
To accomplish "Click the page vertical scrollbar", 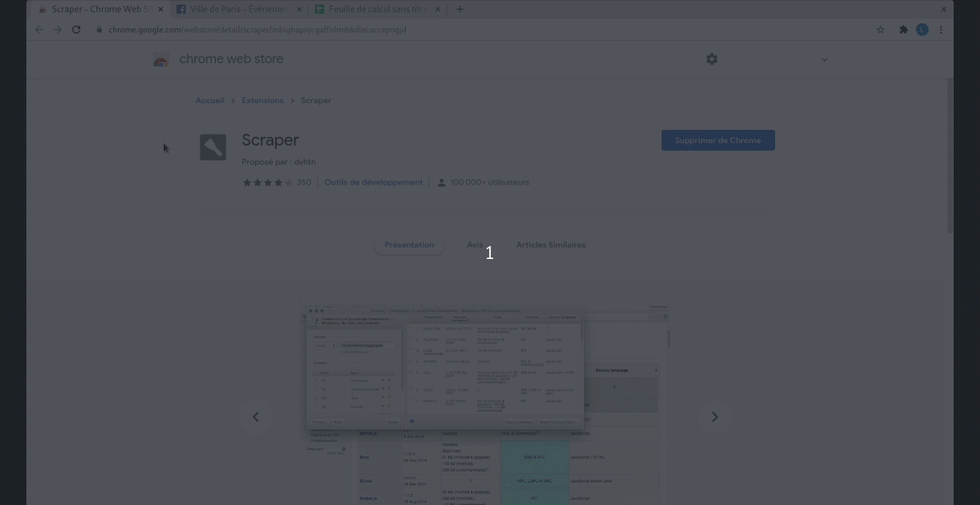I will [950, 156].
